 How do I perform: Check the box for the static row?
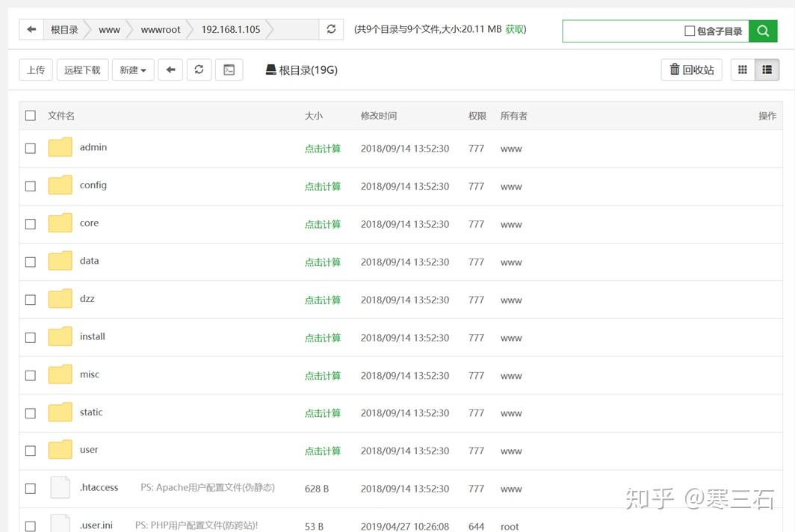pyautogui.click(x=31, y=413)
